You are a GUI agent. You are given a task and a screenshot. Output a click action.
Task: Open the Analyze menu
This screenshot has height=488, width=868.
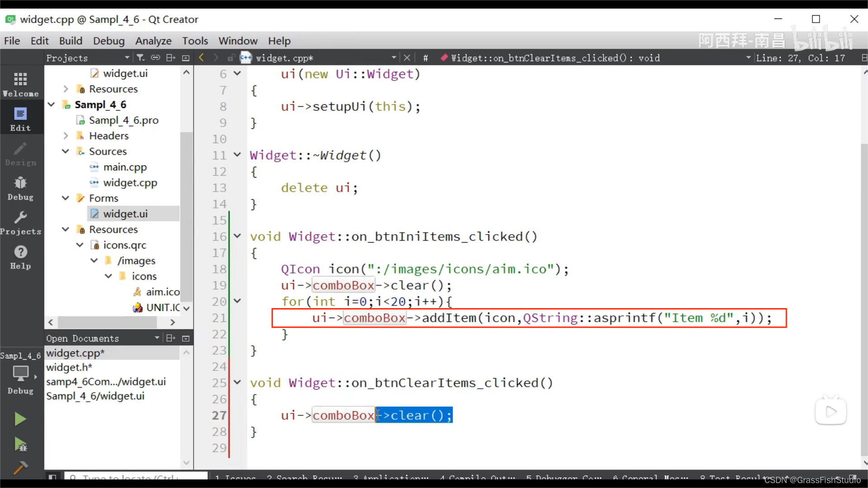click(x=153, y=41)
